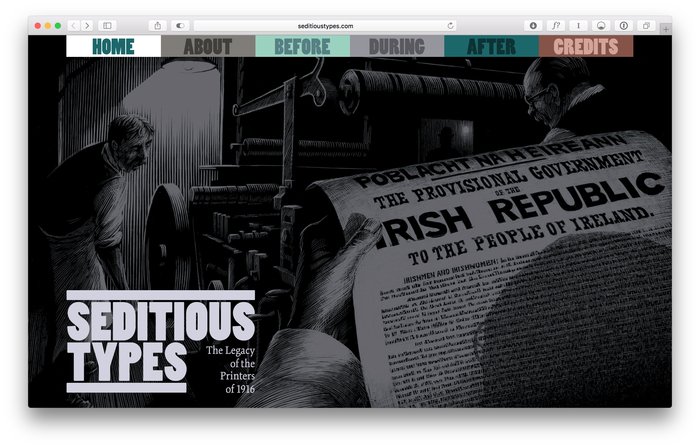This screenshot has height=448, width=700.
Task: Show all tabs overview icon
Action: coord(646,26)
